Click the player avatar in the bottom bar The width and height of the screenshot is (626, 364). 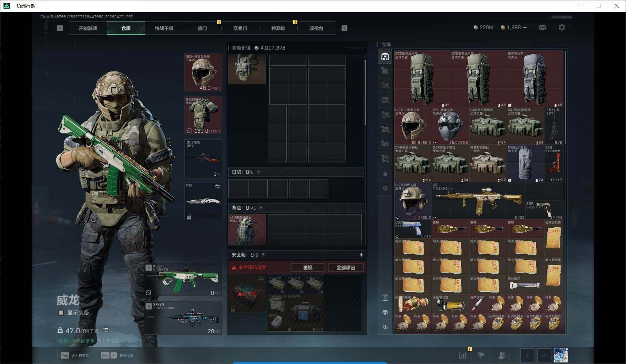[x=561, y=355]
